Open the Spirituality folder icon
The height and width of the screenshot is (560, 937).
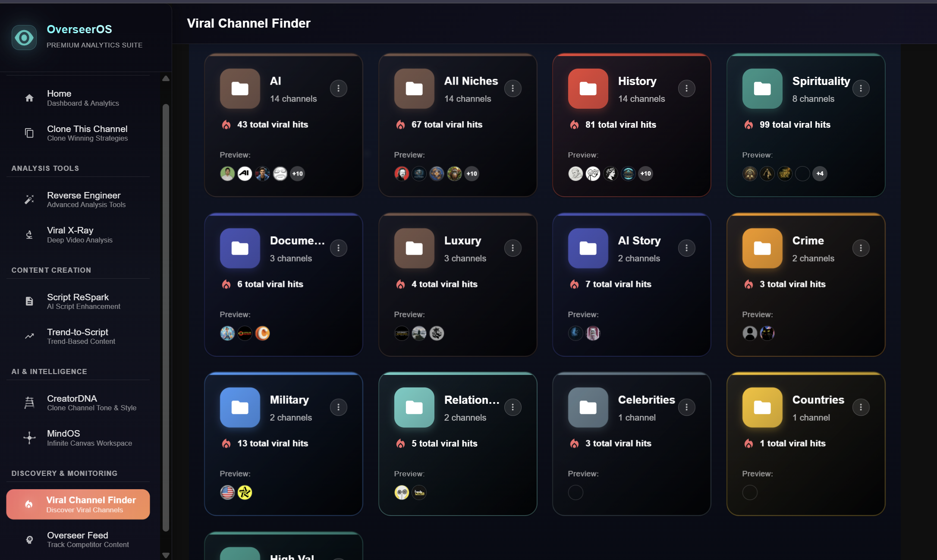coord(762,88)
